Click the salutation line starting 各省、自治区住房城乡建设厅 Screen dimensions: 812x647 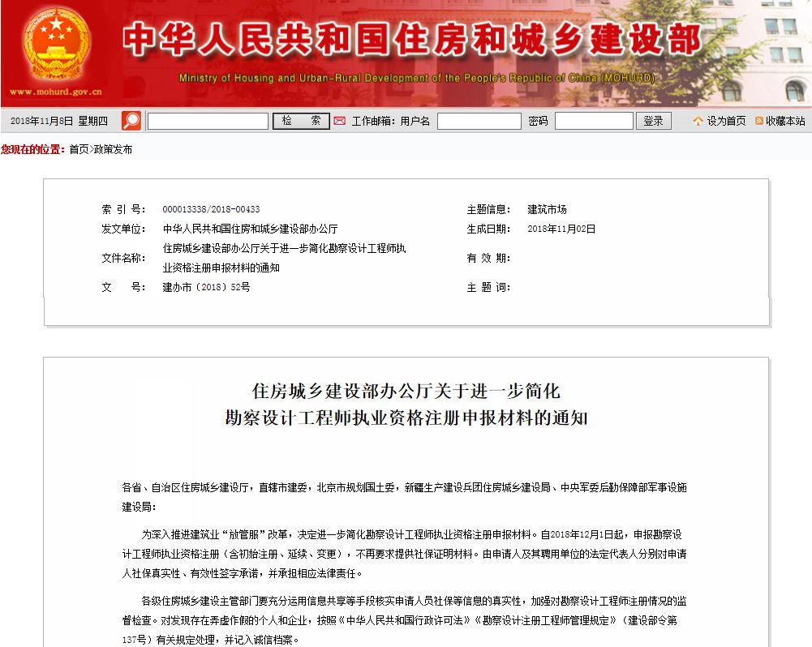click(405, 497)
